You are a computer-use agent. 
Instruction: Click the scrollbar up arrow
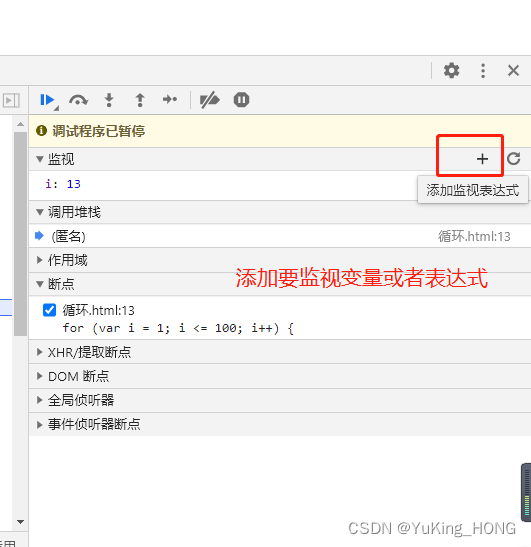20,124
